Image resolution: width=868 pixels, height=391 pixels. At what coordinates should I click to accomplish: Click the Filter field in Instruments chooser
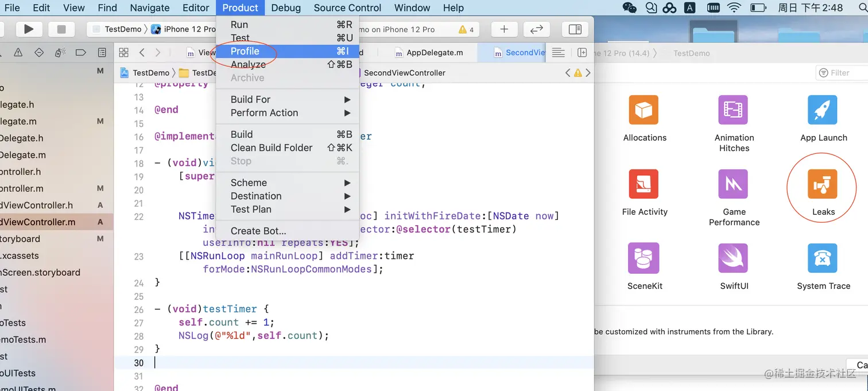click(x=842, y=73)
